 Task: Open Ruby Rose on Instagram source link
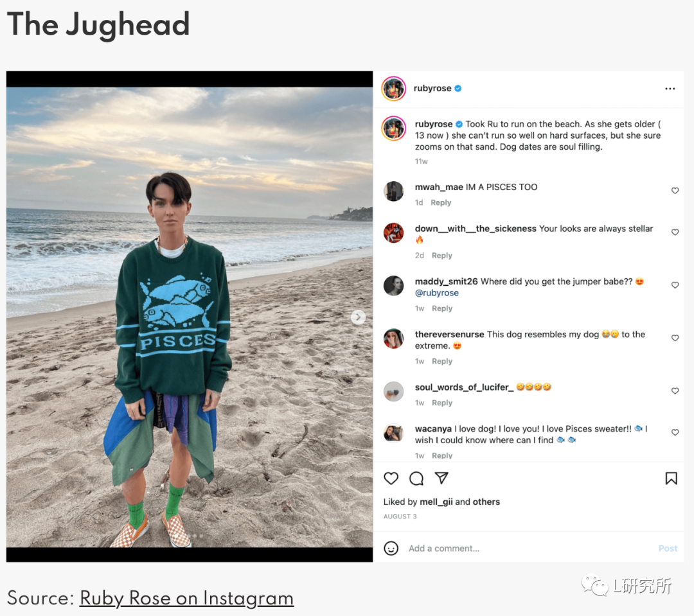point(186,598)
